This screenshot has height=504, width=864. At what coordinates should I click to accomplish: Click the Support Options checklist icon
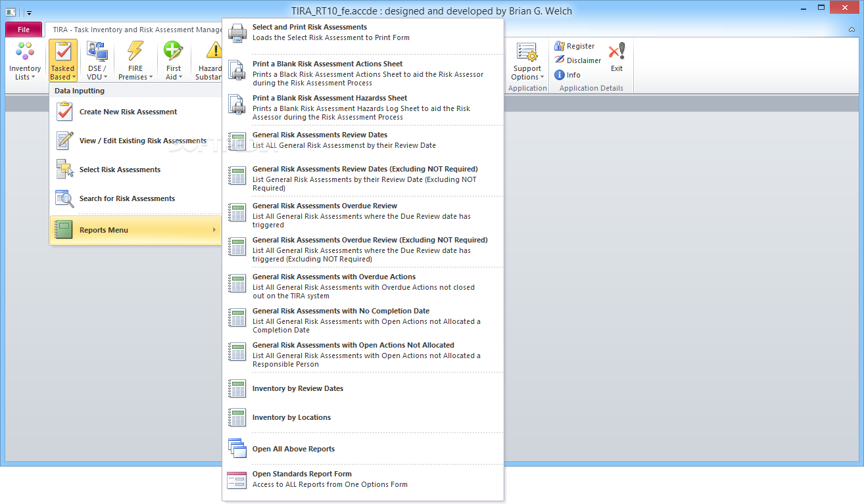[x=527, y=52]
